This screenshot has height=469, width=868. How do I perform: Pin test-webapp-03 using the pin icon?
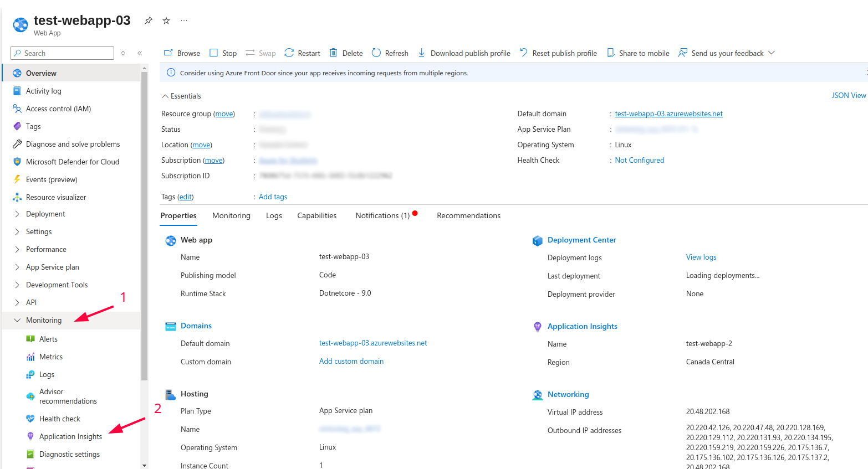click(149, 20)
